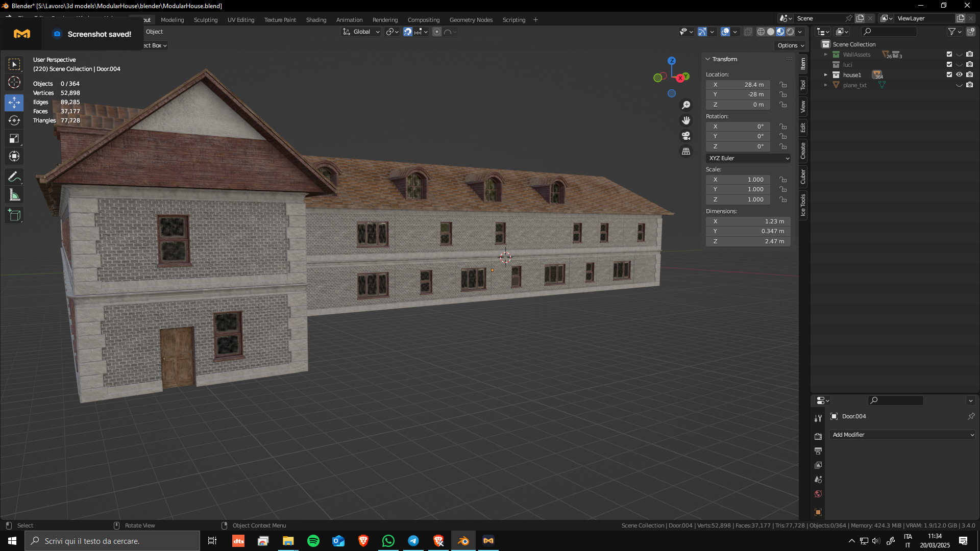
Task: Pin the Door.004 properties context
Action: coord(971,416)
